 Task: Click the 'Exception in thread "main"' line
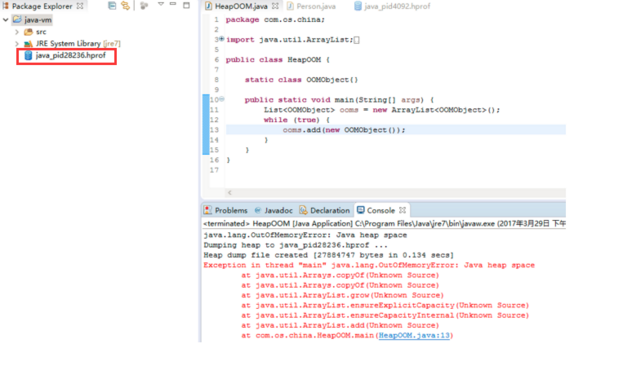point(369,265)
